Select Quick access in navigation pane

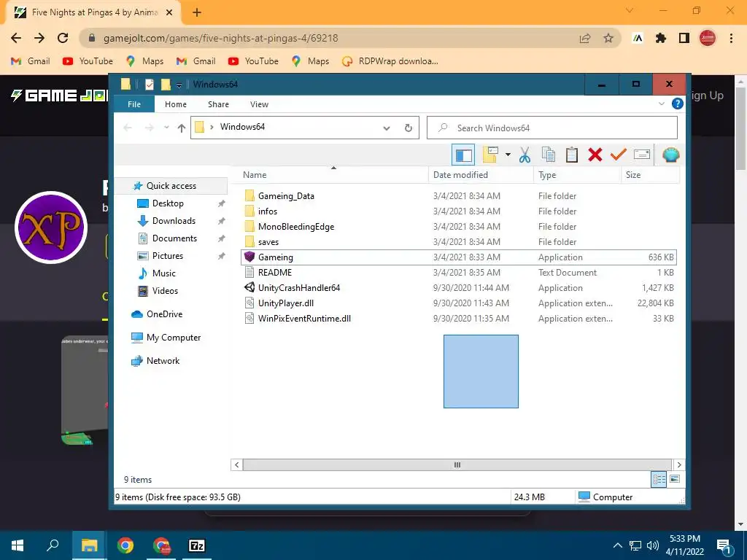pyautogui.click(x=171, y=186)
